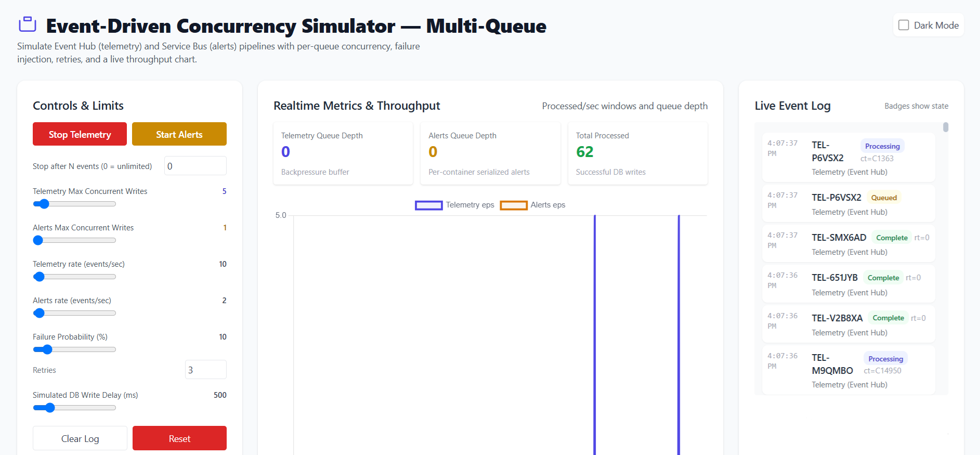The height and width of the screenshot is (455, 980).
Task: Adjust Alerts Max Concurrent Writes slider
Action: tap(74, 240)
